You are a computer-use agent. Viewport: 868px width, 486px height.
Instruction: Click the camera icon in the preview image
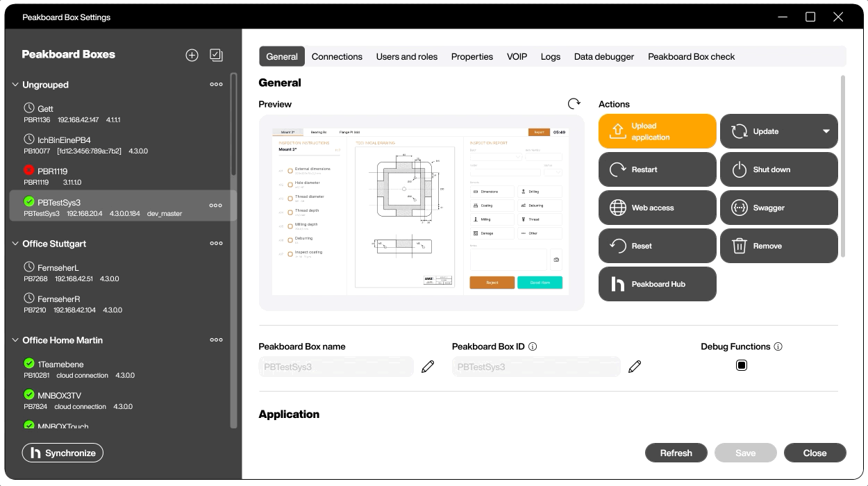click(x=556, y=260)
